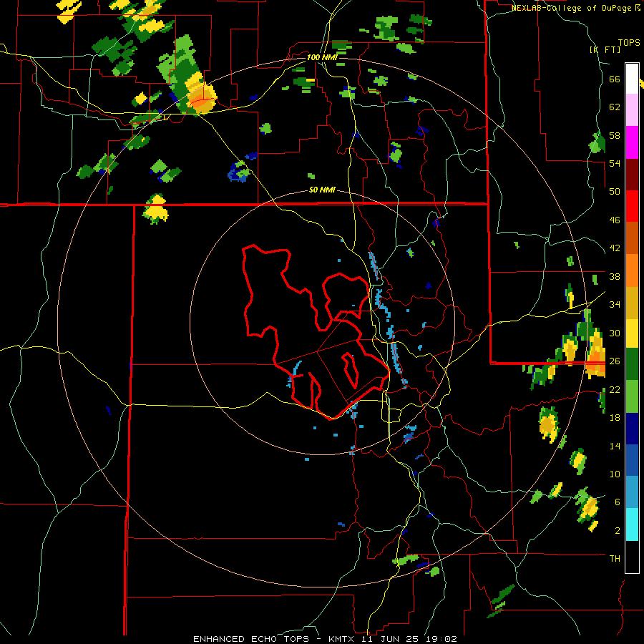
Task: Click the [K FT] units label
Action: 605,49
